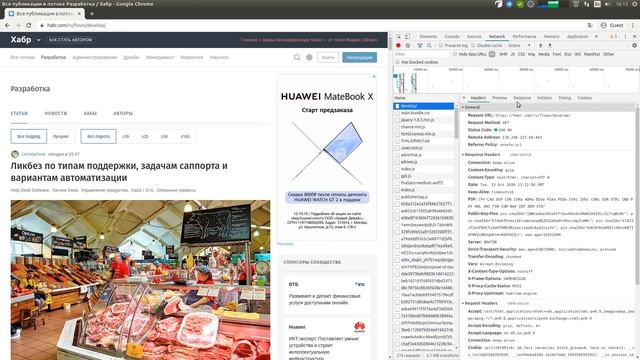Viewport: 640px width, 360px height.
Task: Switch to DevTools Console tab
Action: 452,36
